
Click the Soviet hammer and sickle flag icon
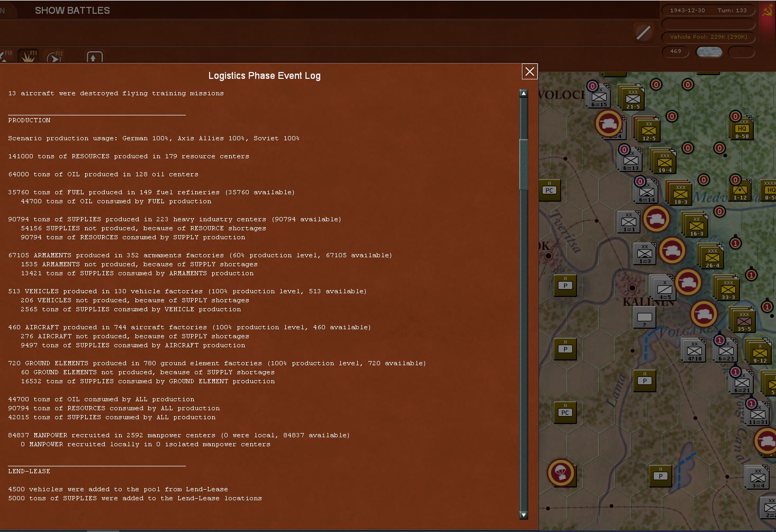pyautogui.click(x=767, y=12)
